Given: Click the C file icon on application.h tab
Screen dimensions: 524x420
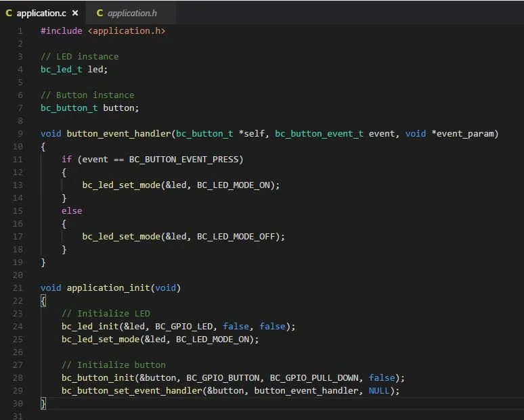Looking at the screenshot, I should click(x=100, y=13).
